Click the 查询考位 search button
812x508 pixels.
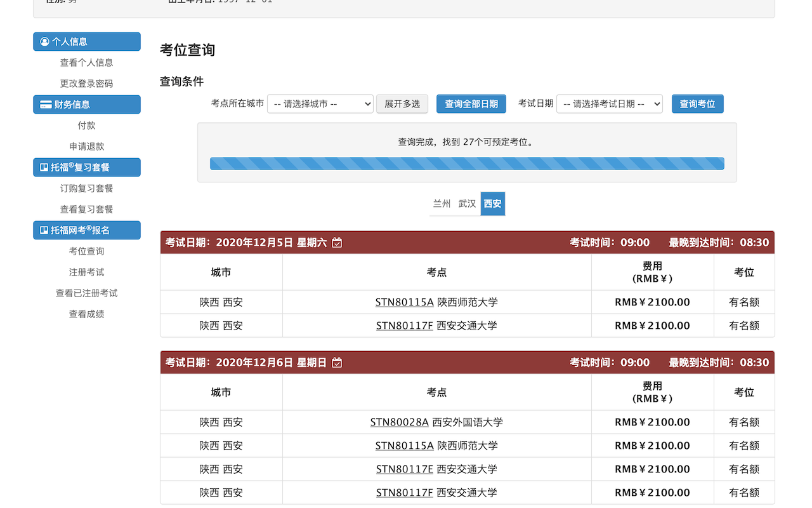click(697, 104)
